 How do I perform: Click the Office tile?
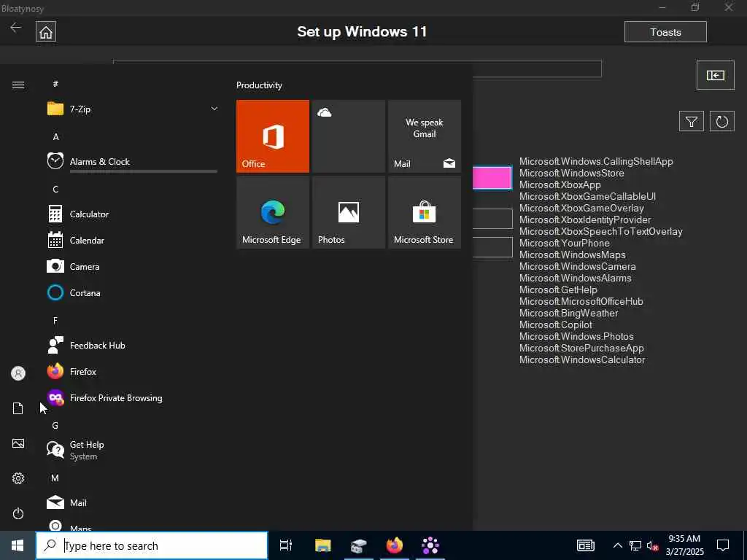coord(273,136)
